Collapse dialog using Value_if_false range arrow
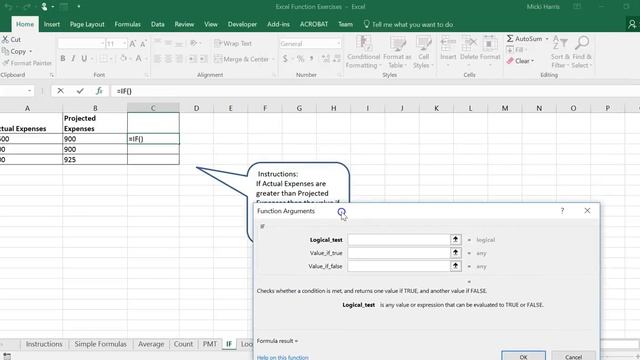640x360 pixels. coord(456,266)
